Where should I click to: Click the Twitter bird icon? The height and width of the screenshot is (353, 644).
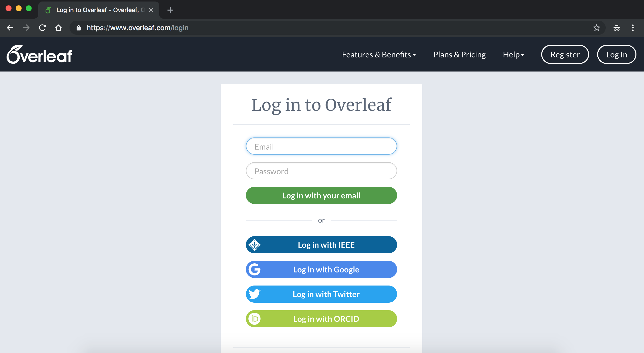click(254, 294)
